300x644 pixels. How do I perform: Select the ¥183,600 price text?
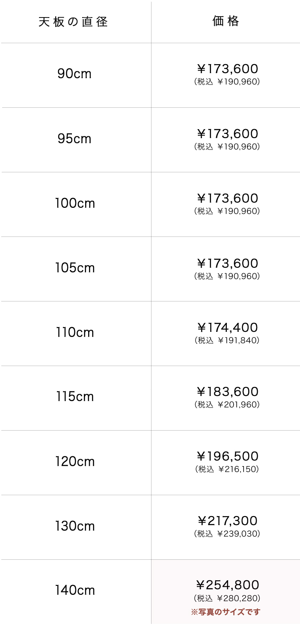pyautogui.click(x=227, y=392)
